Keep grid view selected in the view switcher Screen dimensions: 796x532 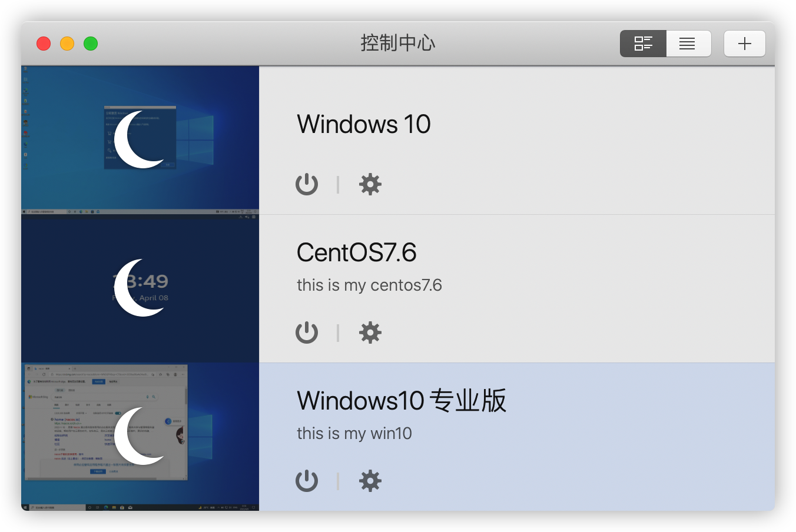(643, 43)
